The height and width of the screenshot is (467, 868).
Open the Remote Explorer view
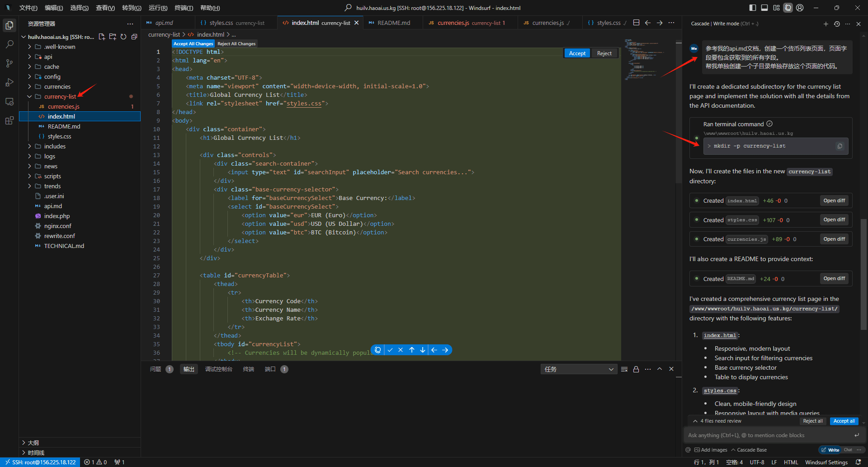point(9,101)
